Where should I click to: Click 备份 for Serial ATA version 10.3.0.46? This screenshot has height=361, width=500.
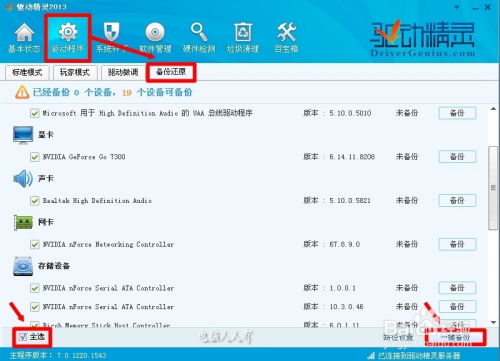tap(457, 307)
